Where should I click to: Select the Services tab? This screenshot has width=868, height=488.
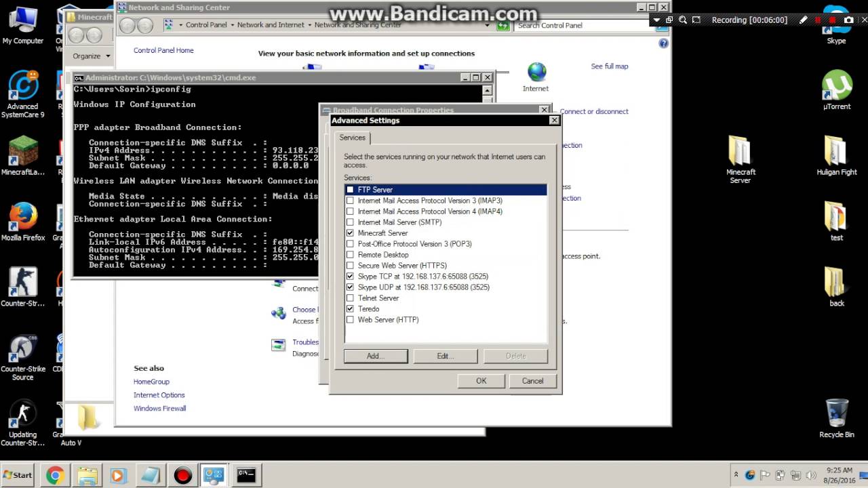click(352, 138)
